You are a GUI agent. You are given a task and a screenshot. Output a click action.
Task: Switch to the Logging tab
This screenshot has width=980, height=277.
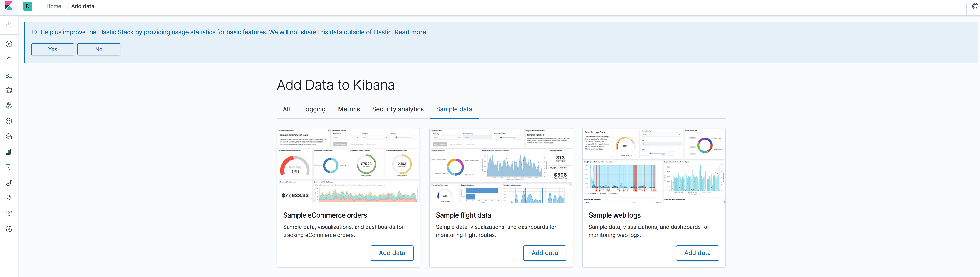tap(314, 109)
